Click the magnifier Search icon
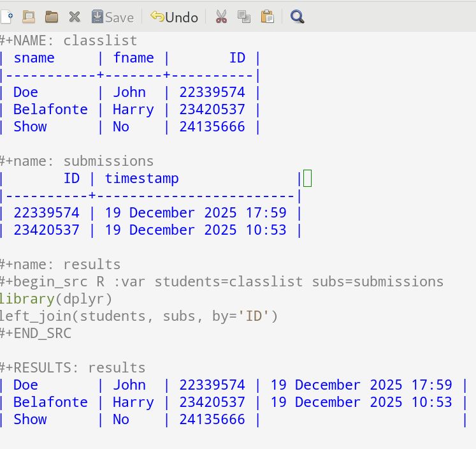This screenshot has height=449, width=476. 297,17
